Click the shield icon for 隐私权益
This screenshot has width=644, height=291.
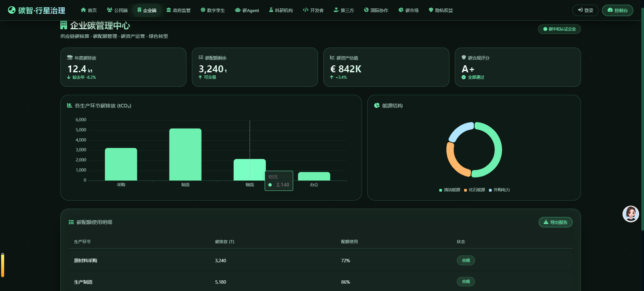click(431, 10)
